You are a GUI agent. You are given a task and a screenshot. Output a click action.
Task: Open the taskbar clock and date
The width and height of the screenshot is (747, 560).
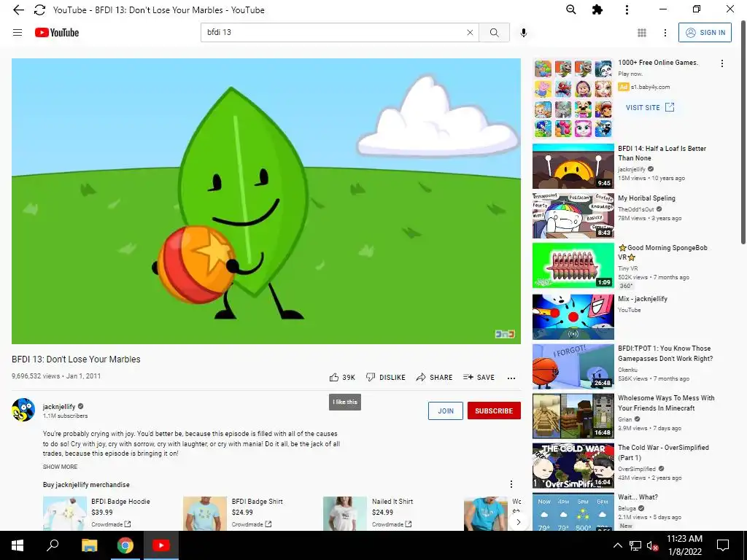684,545
